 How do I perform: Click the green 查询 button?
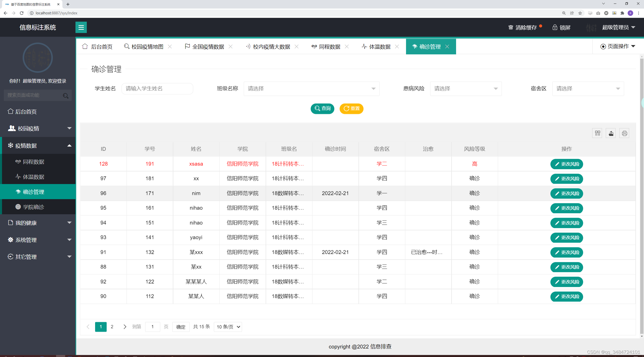[x=322, y=109]
